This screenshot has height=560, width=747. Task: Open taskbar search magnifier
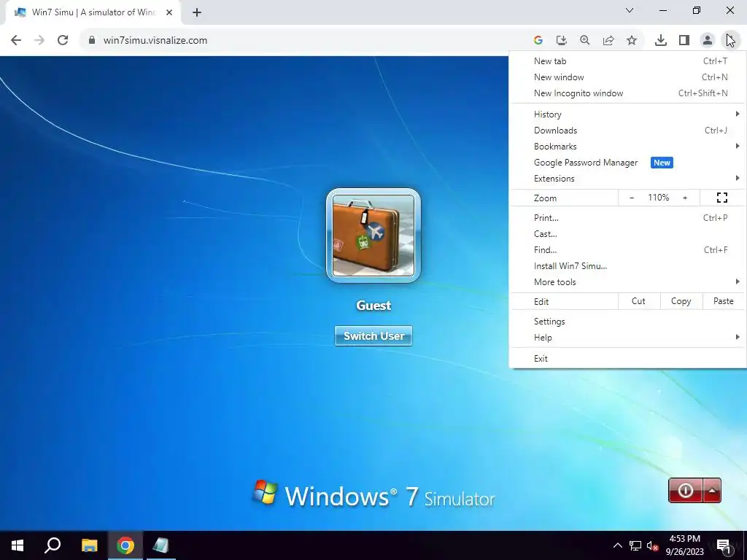[x=53, y=545]
